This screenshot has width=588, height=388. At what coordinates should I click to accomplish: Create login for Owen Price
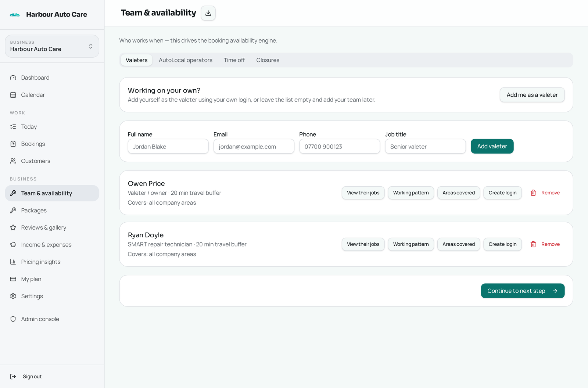[502, 193]
